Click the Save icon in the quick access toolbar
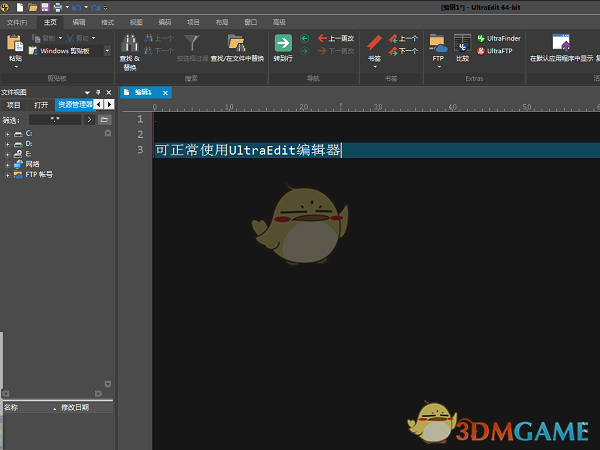Viewport: 600px width, 450px height. point(45,7)
